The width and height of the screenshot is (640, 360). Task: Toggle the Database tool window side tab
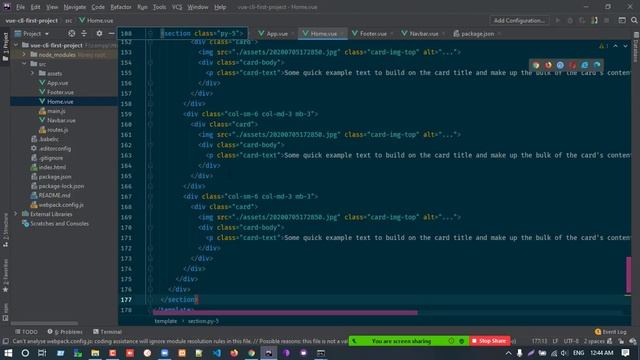click(x=636, y=47)
